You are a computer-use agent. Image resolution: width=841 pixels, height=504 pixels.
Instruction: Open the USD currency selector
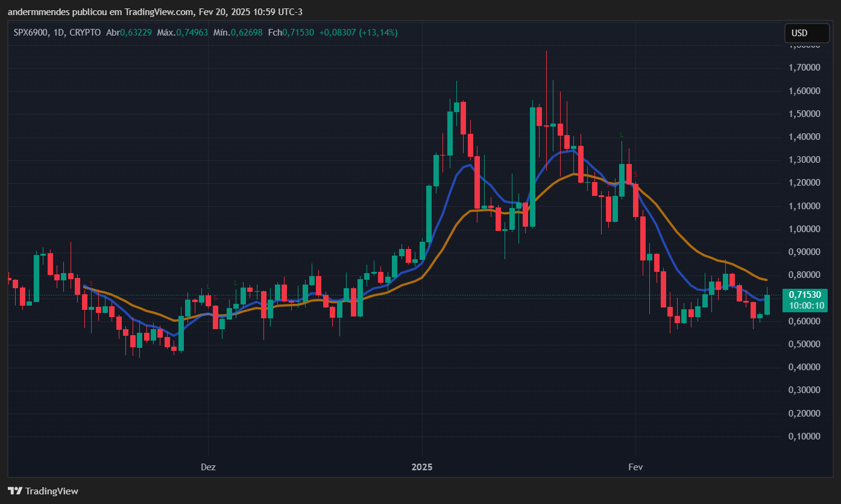[807, 33]
